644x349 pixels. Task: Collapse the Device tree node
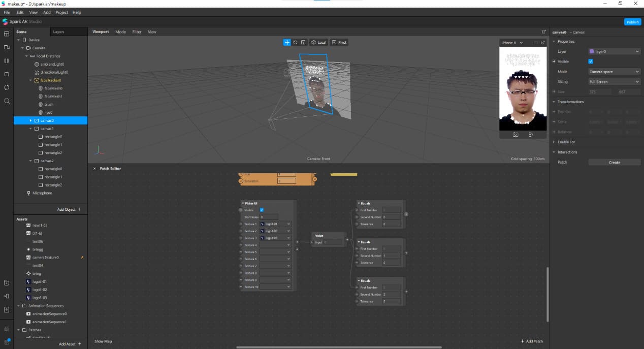pos(18,40)
